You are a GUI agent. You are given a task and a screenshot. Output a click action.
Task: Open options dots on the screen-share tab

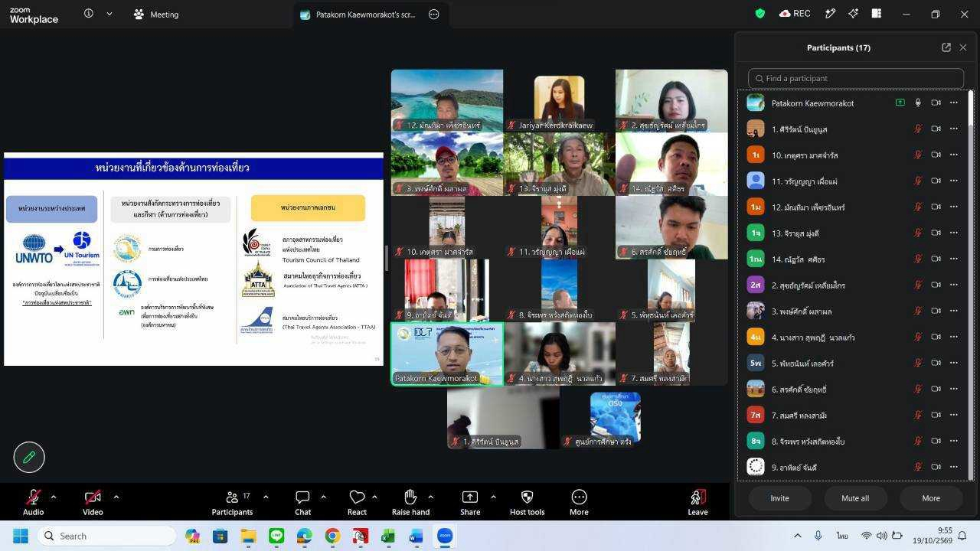click(x=433, y=14)
